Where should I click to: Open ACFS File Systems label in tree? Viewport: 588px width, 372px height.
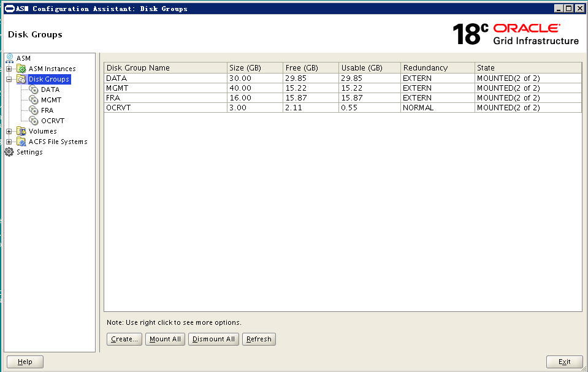(x=58, y=142)
